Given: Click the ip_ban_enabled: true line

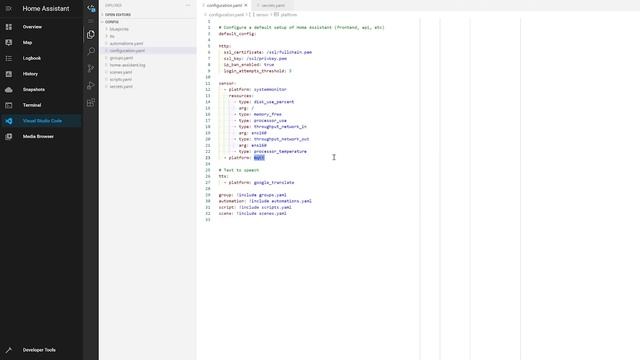Looking at the screenshot, I should click(x=249, y=64).
